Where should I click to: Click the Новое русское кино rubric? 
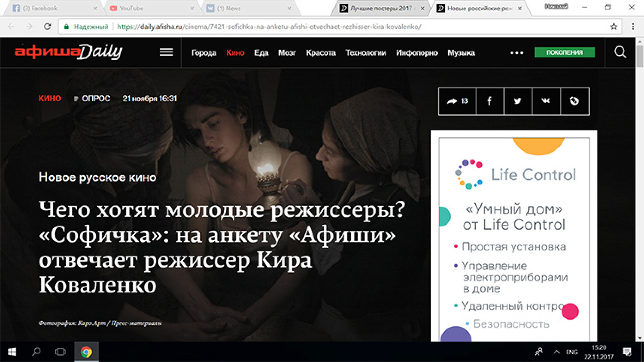pos(97,177)
